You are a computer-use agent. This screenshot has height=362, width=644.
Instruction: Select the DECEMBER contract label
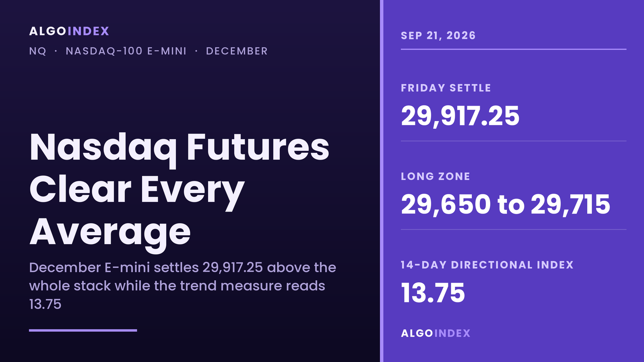pyautogui.click(x=237, y=51)
